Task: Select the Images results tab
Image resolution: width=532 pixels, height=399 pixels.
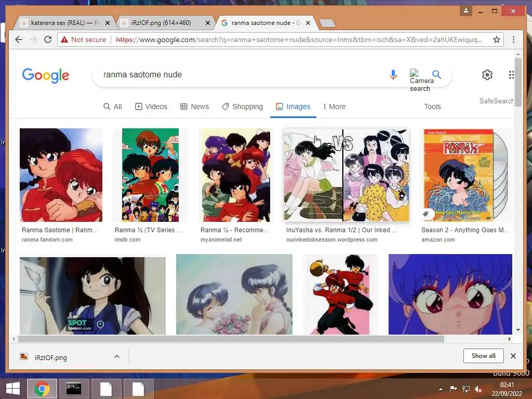Action: tap(293, 107)
